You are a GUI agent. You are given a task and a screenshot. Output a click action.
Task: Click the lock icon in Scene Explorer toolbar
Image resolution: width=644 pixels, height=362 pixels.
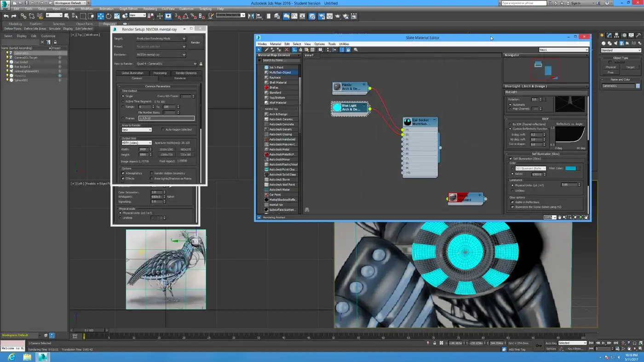(x=55, y=42)
